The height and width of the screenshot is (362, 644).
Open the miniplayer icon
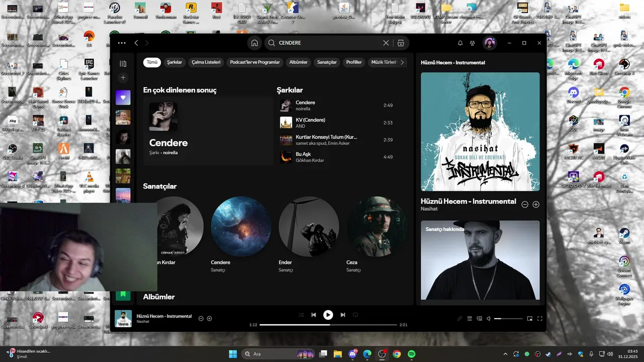click(530, 318)
